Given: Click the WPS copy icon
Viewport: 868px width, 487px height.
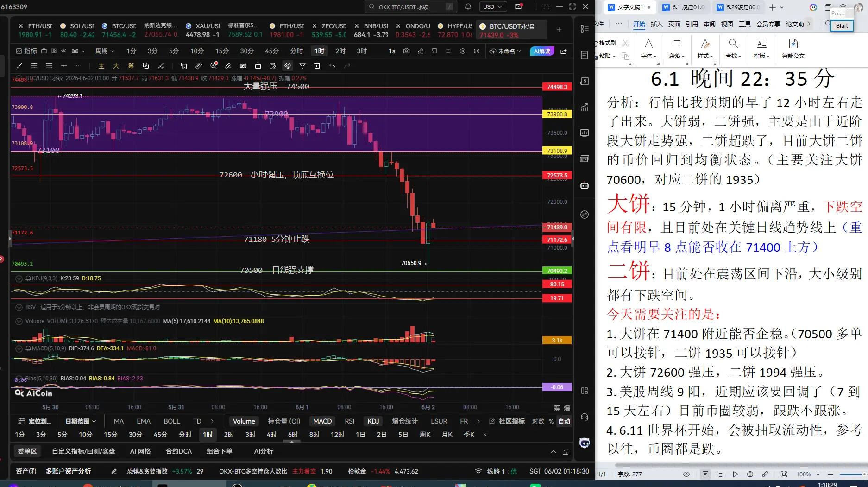Looking at the screenshot, I should (x=625, y=56).
